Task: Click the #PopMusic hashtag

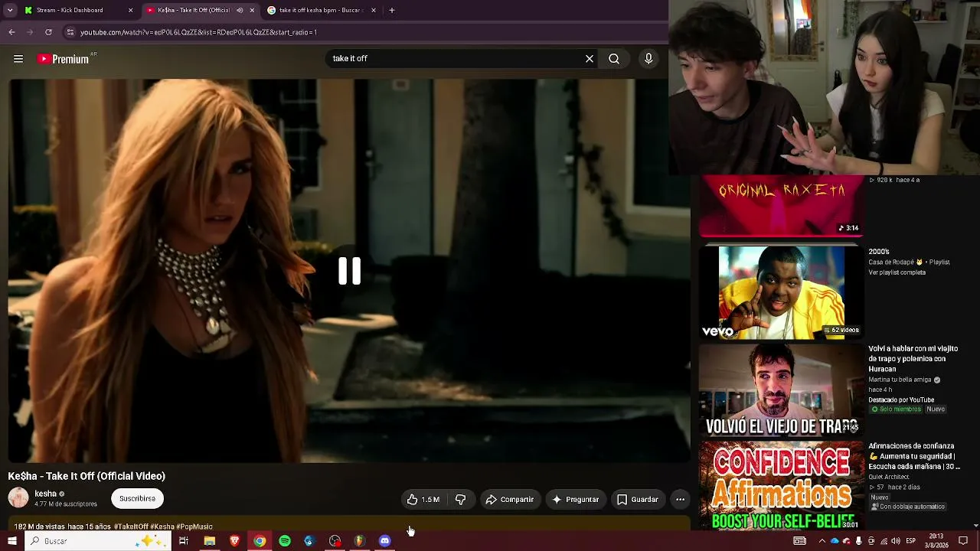Action: tap(194, 527)
